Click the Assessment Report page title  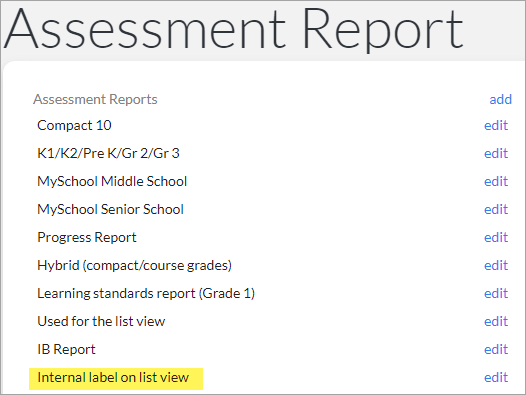point(233,30)
